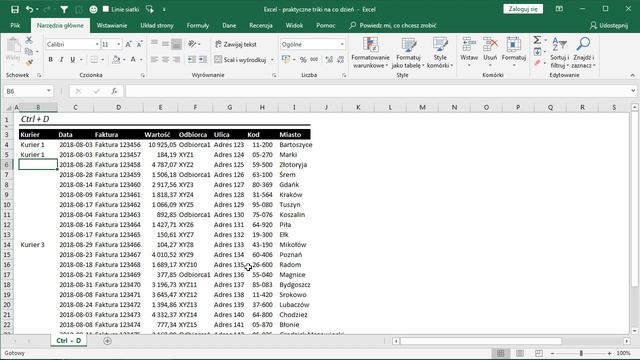Click the Clear eraser icon
The height and width of the screenshot is (360, 640).
coord(538,63)
